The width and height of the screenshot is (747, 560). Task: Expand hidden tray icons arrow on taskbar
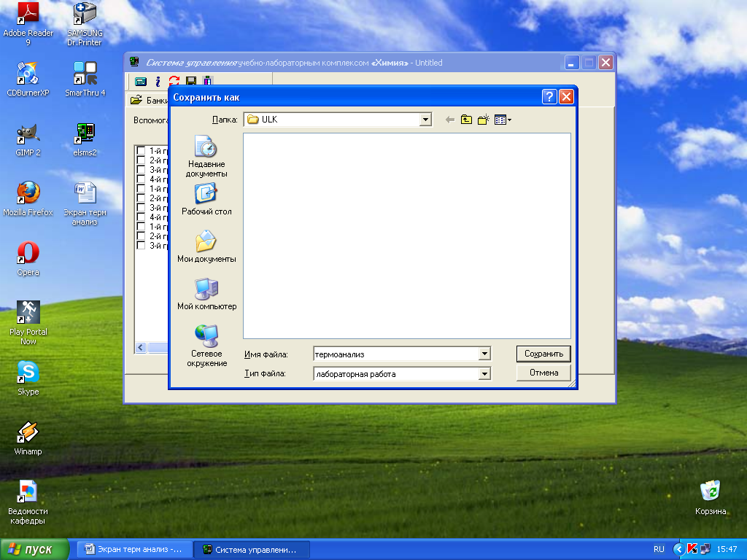(x=678, y=549)
